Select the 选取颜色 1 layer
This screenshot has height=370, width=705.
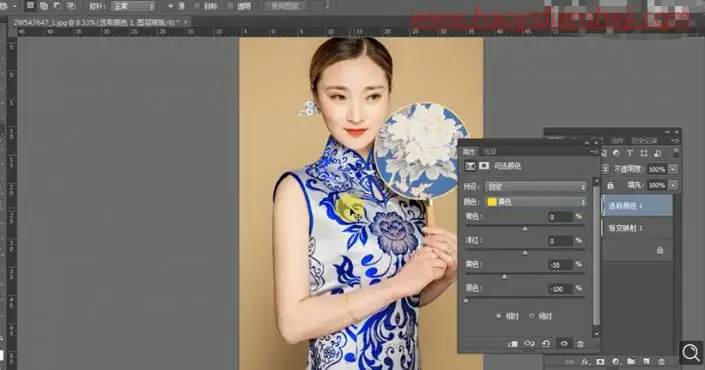638,206
